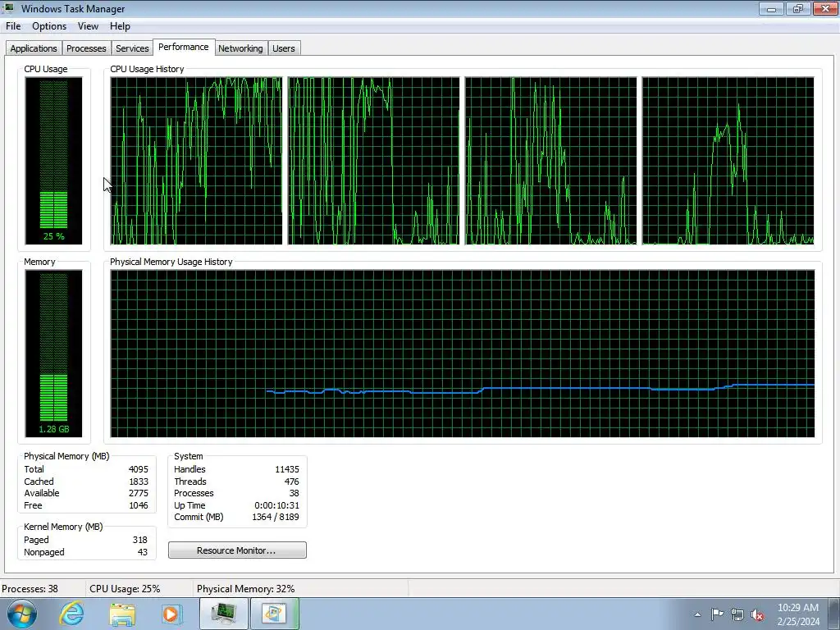Screen dimensions: 840x630
Task: Click the Total memory value 4095
Action: click(x=138, y=469)
